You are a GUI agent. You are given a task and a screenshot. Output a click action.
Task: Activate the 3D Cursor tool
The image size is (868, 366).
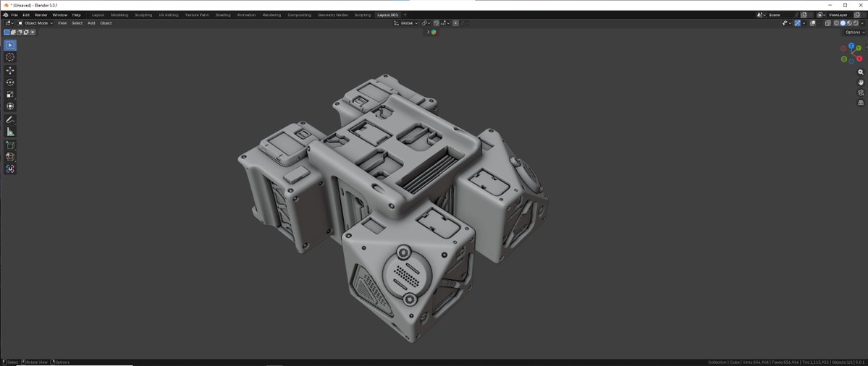pos(10,57)
